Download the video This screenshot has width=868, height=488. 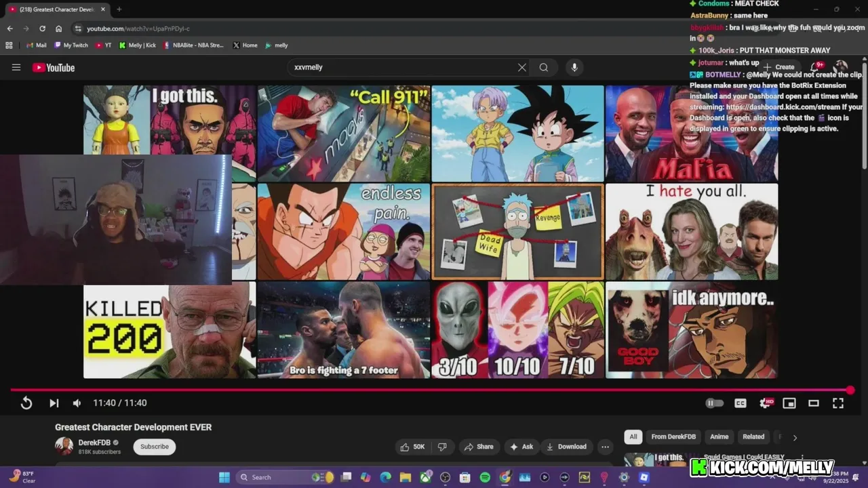click(566, 447)
